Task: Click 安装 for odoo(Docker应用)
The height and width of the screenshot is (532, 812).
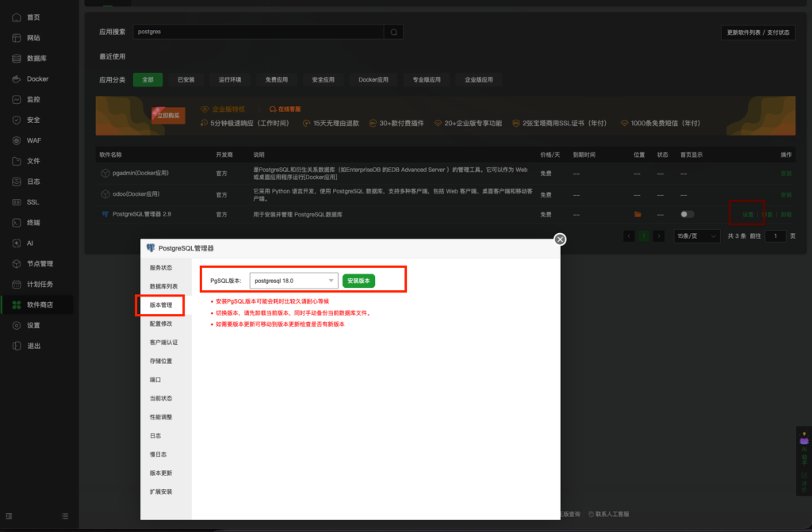Action: (786, 195)
